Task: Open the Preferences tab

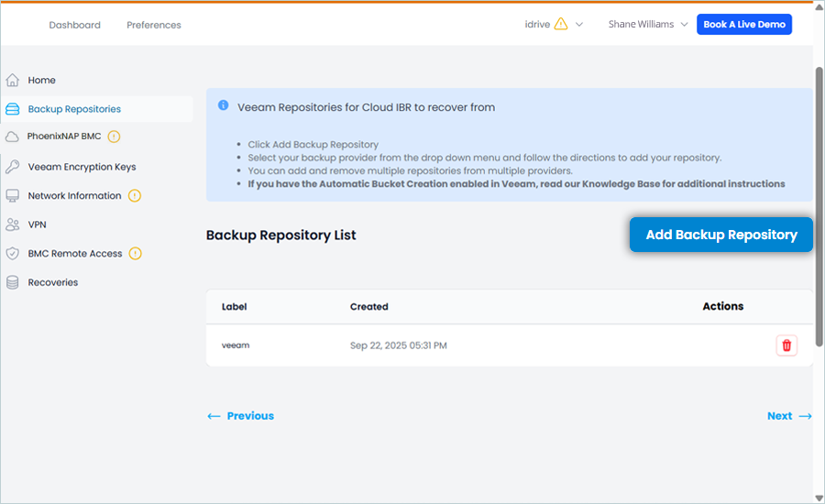Action: coord(154,25)
